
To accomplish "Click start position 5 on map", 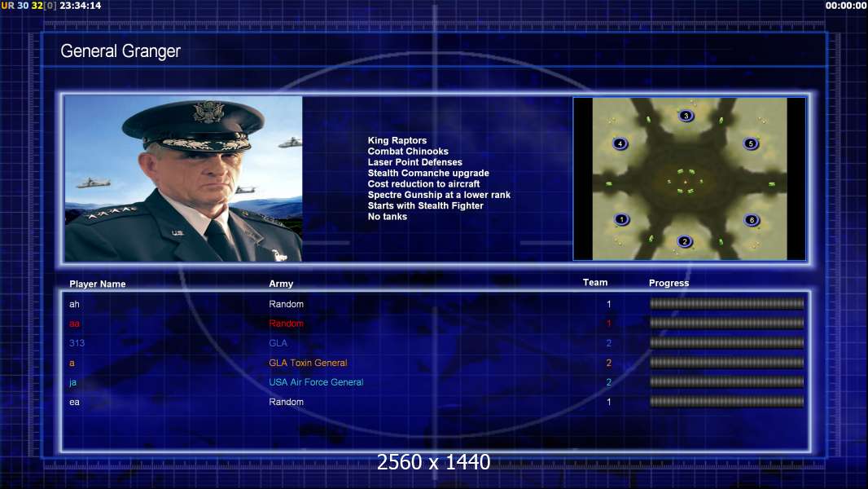I will 751,143.
